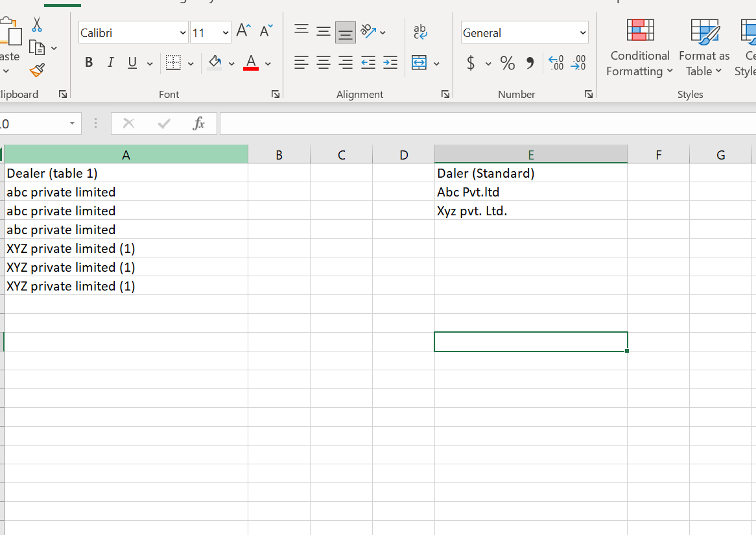The height and width of the screenshot is (535, 756).
Task: Click Decrease Decimal icon
Action: (578, 63)
